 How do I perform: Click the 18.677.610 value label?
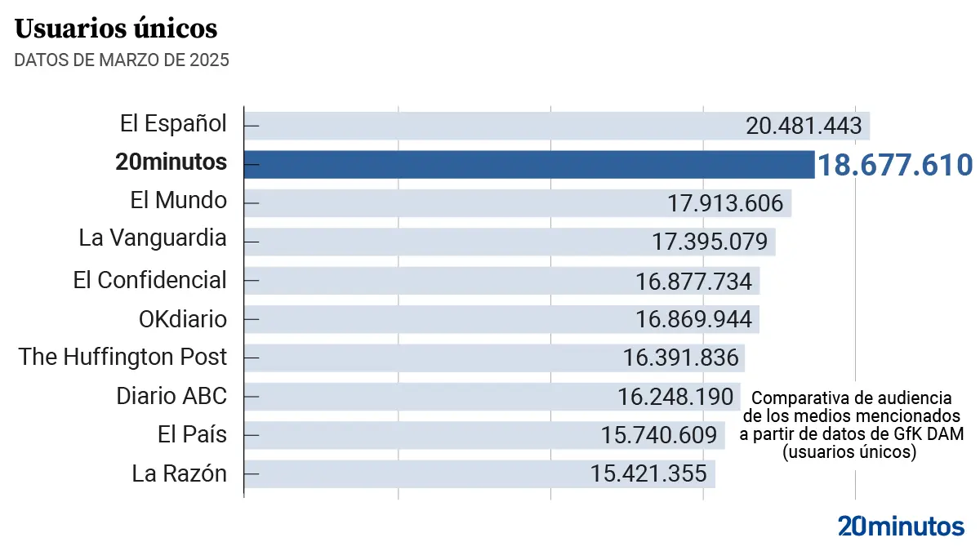pos(895,165)
